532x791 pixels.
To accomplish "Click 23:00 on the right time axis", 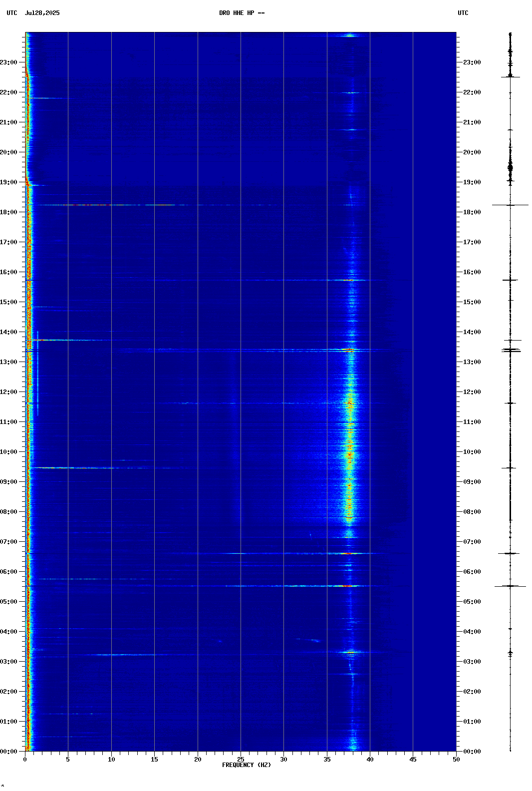I will click(x=472, y=62).
